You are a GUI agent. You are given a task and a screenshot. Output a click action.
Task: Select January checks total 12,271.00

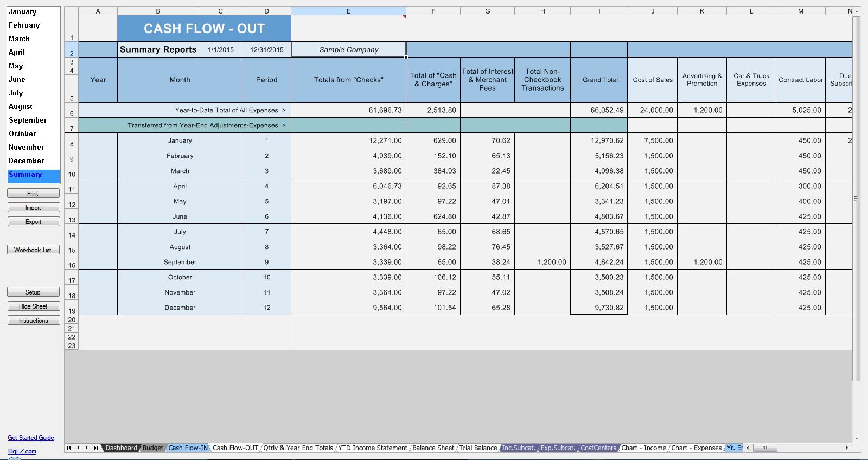pyautogui.click(x=349, y=140)
